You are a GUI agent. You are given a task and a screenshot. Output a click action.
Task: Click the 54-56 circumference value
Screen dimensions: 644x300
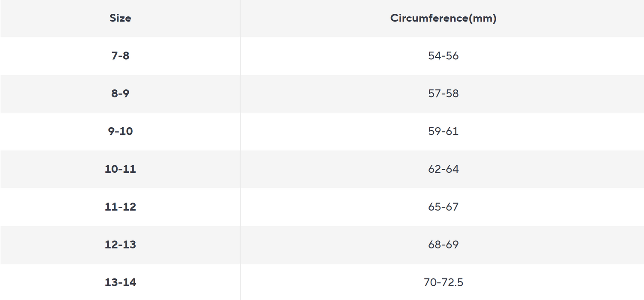[x=443, y=56]
